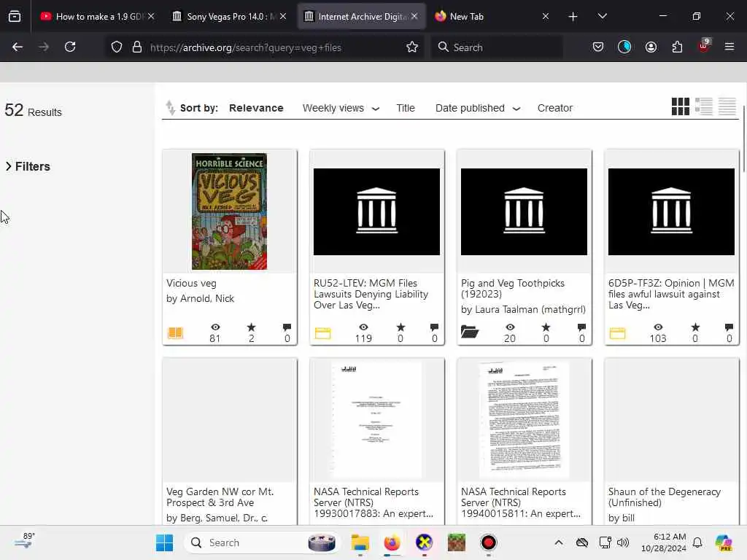Open the blue circular extension icon
The image size is (747, 560).
coord(624,47)
